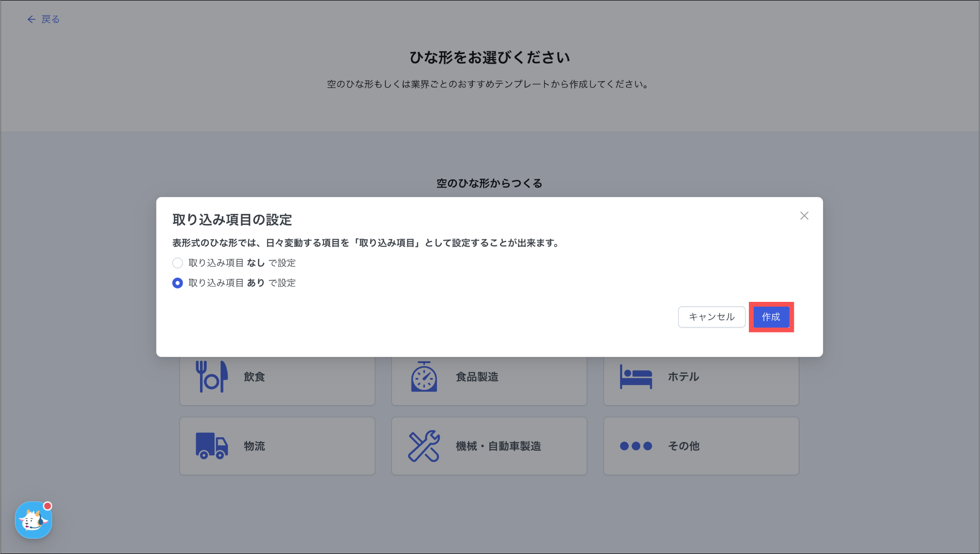Click the 戻る link
This screenshot has height=554, width=980.
coord(50,19)
